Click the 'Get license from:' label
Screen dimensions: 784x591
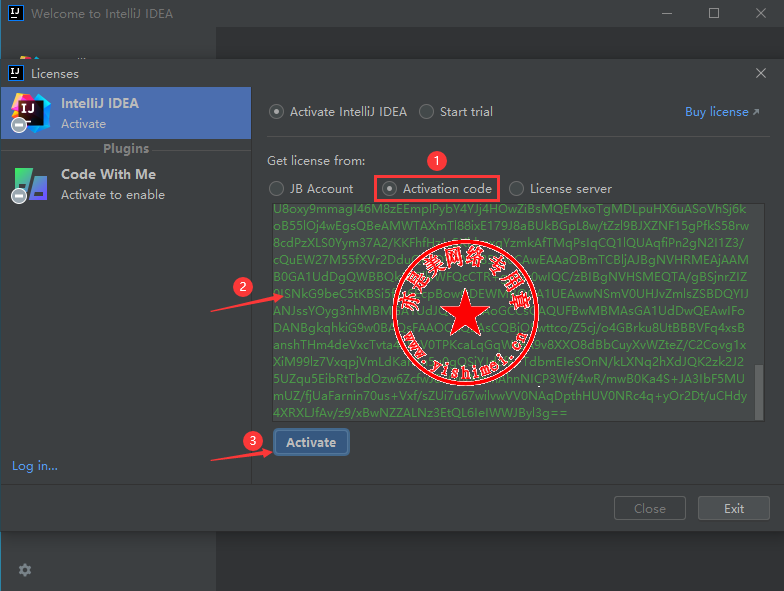pos(316,160)
